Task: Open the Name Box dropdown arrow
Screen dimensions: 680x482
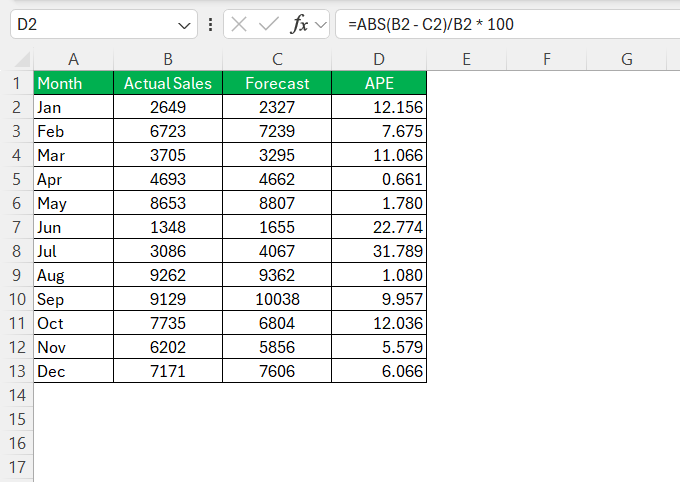Action: 184,26
